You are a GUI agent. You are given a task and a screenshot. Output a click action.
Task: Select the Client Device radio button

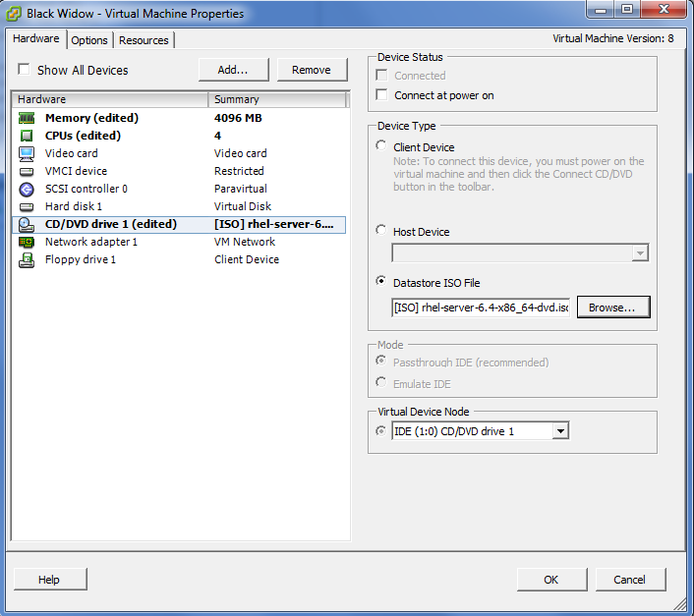pos(382,147)
